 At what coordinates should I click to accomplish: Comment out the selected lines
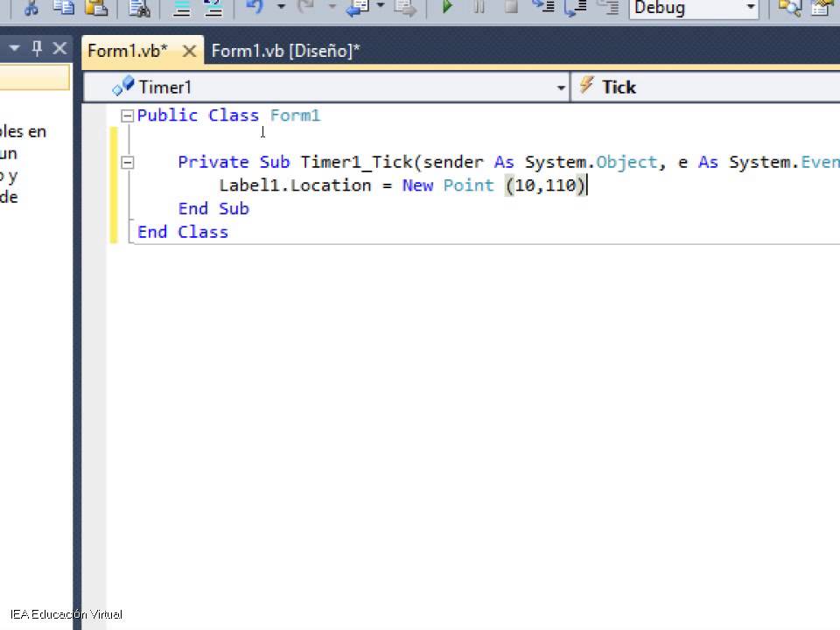[182, 8]
